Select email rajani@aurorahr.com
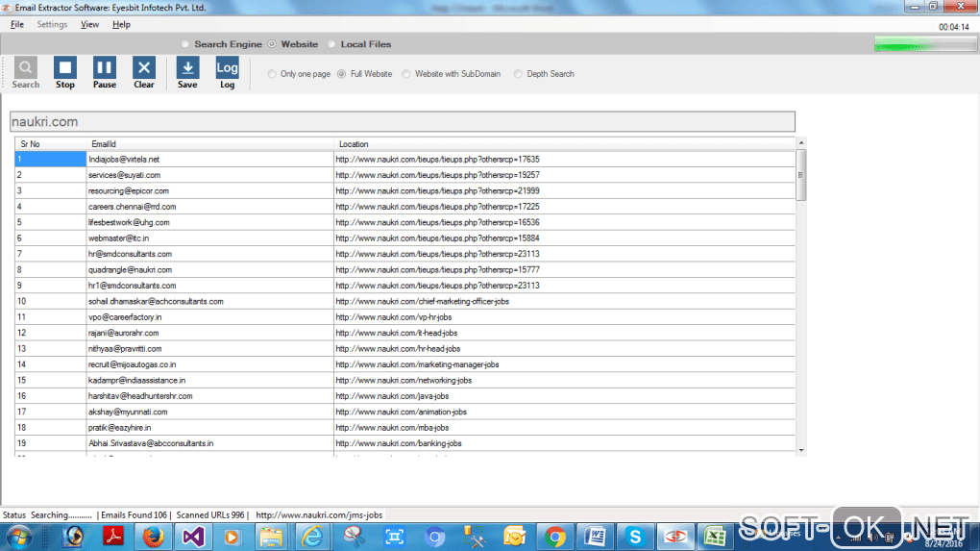Image resolution: width=980 pixels, height=551 pixels. (123, 333)
